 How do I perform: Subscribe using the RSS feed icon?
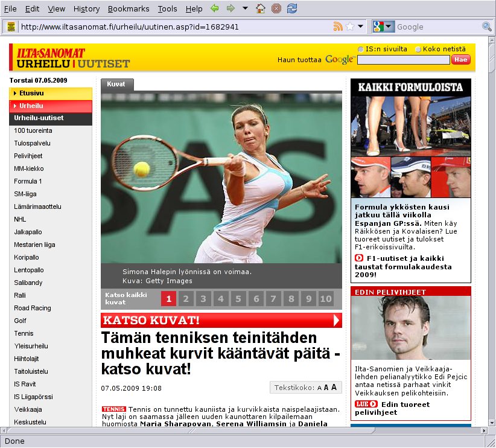click(338, 27)
